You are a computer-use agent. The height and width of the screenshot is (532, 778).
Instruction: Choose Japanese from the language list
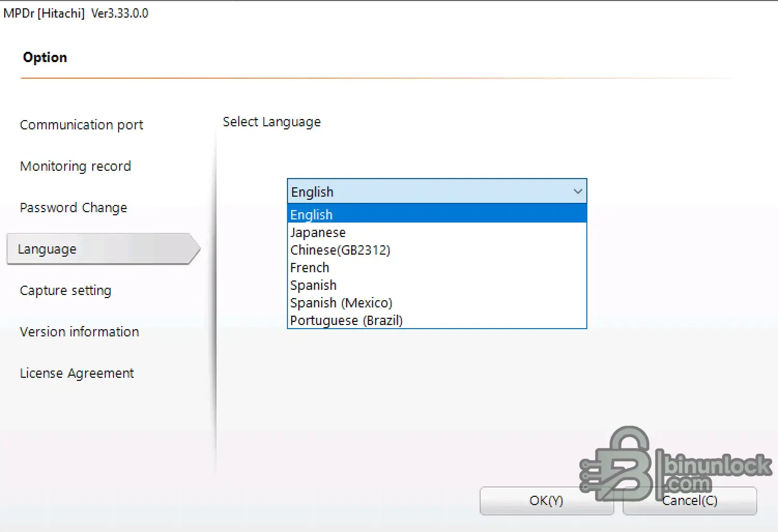[x=437, y=232]
